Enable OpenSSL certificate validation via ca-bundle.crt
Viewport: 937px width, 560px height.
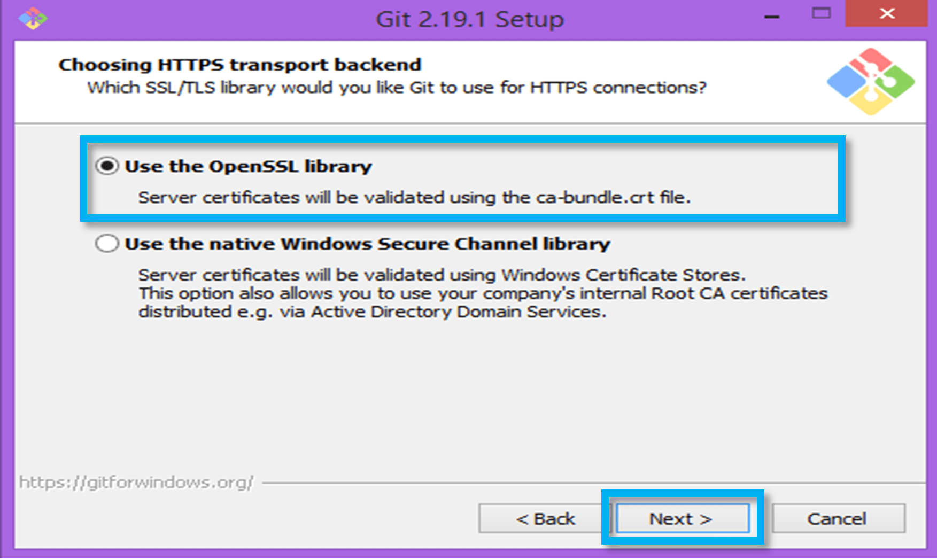pos(107,166)
